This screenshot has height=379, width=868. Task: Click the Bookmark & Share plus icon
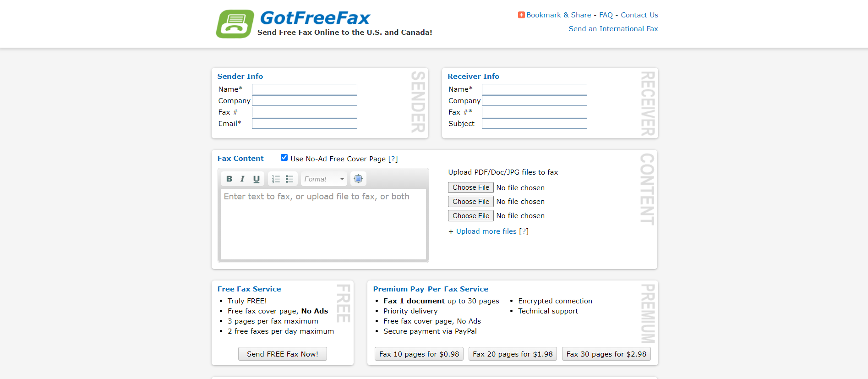pyautogui.click(x=521, y=15)
